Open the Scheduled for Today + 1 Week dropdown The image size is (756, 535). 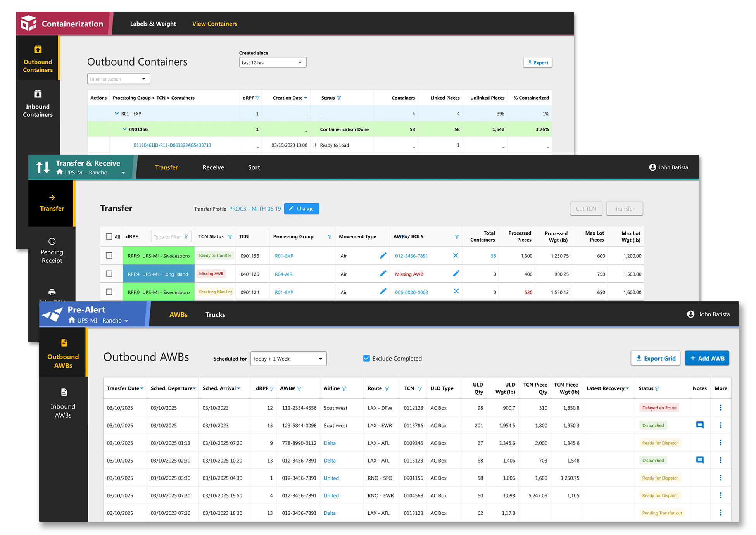click(288, 359)
